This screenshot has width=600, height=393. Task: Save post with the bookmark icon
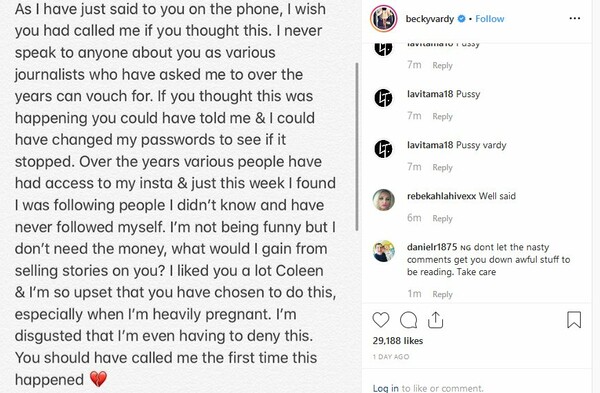(574, 320)
